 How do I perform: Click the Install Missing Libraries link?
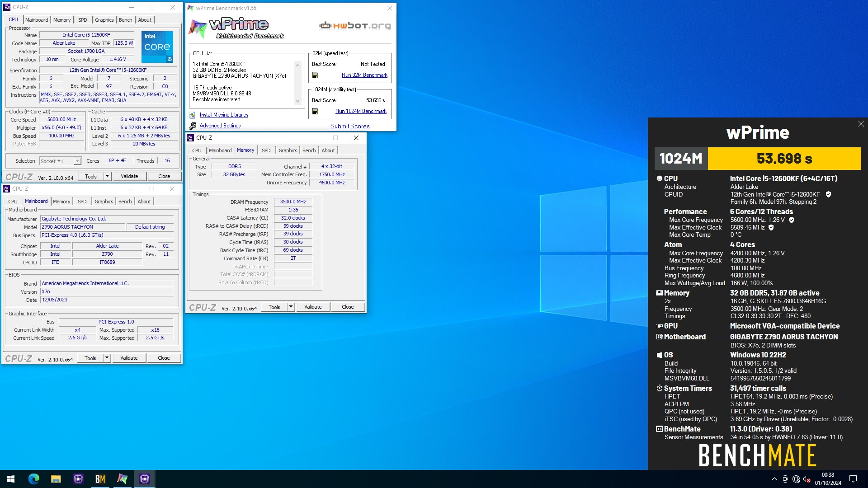[x=224, y=115]
